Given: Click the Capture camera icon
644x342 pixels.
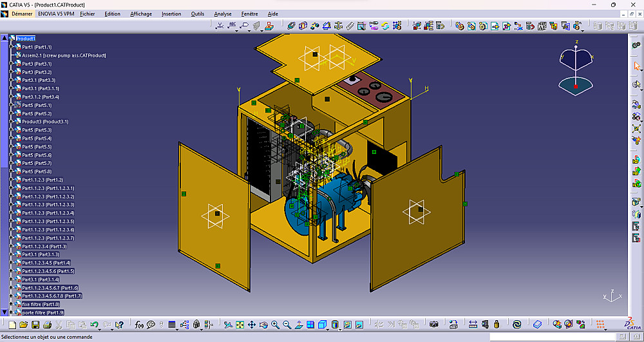Looking at the screenshot, I should 433,325.
